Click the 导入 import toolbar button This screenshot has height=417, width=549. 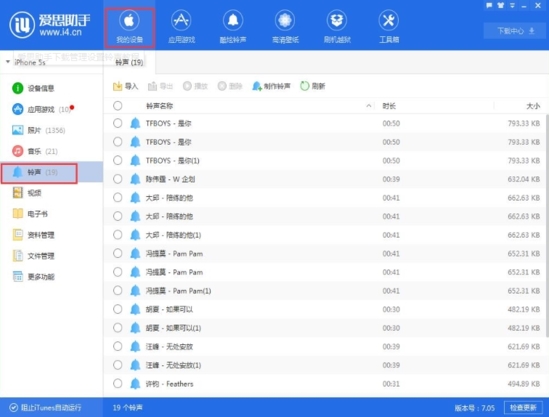125,86
